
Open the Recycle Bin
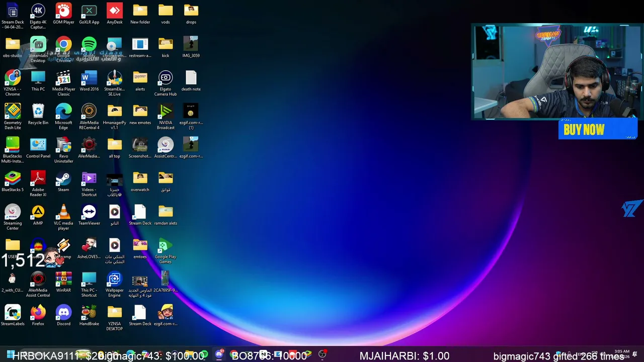pyautogui.click(x=38, y=114)
